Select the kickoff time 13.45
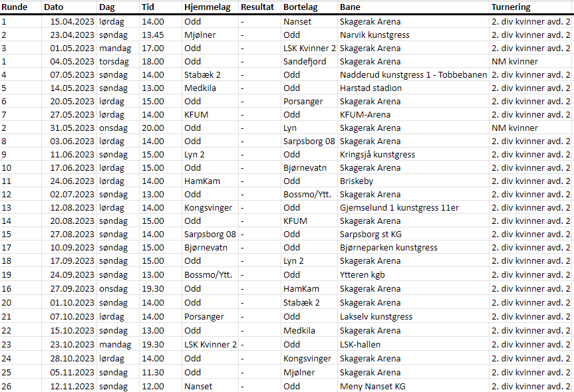Image resolution: width=574 pixels, height=392 pixels. [x=153, y=35]
